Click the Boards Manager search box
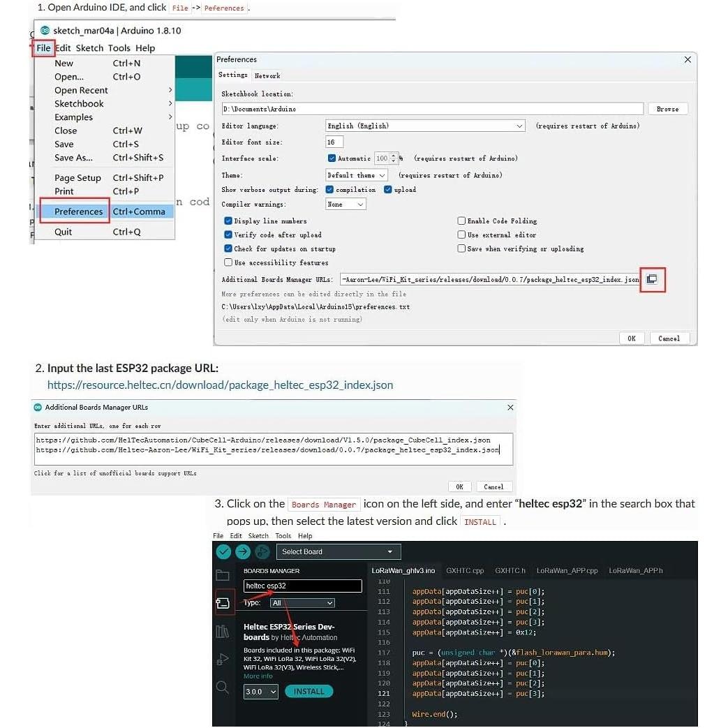The image size is (728, 728). click(302, 586)
